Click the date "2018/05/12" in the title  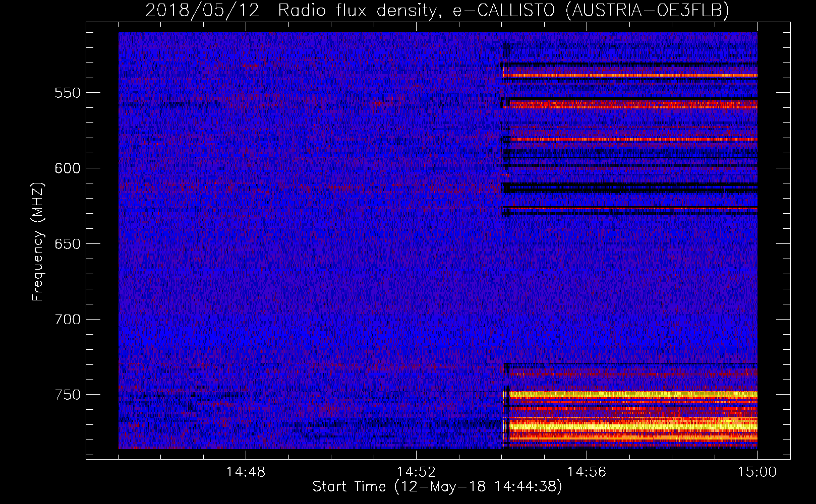coord(202,11)
